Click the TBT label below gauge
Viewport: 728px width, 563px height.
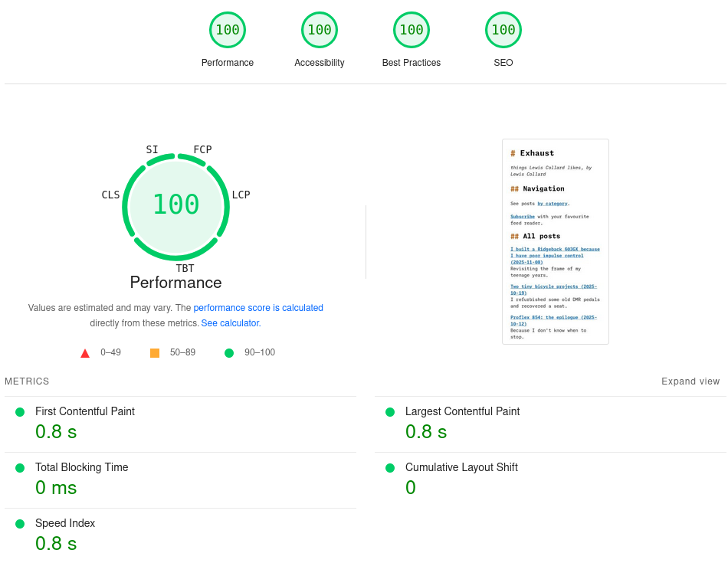pyautogui.click(x=185, y=268)
